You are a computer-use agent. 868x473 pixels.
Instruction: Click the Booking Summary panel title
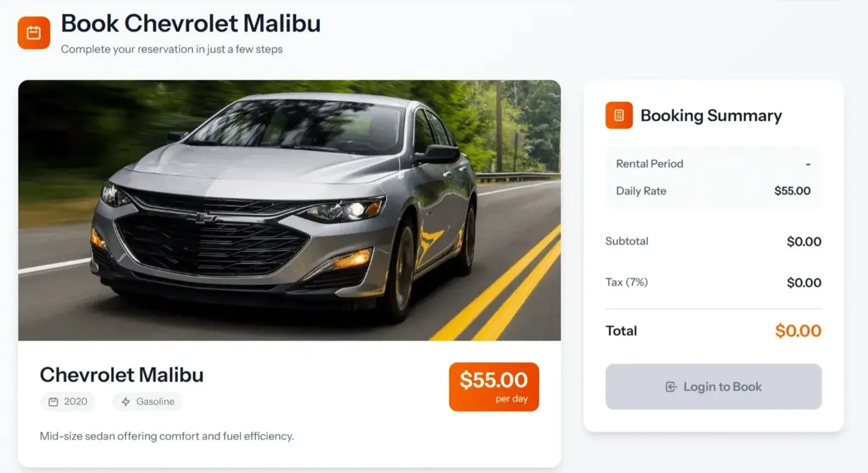pos(711,115)
